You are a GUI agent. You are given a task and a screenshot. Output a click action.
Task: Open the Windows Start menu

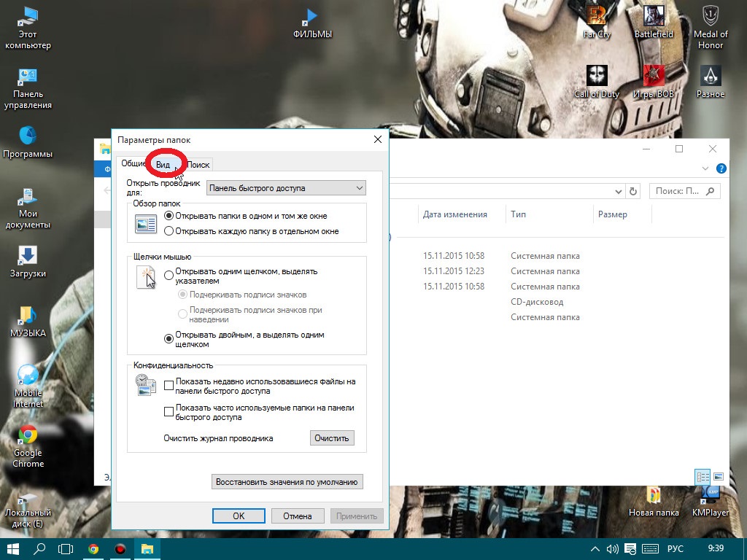[12, 549]
